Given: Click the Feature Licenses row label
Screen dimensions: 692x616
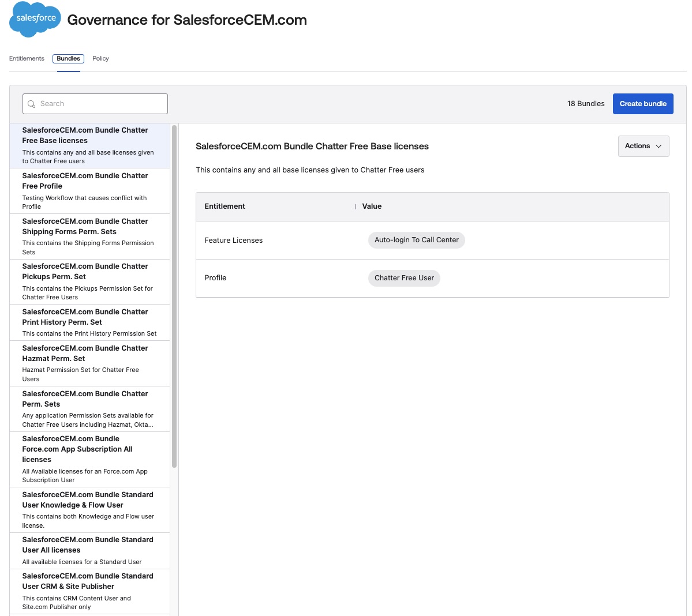Looking at the screenshot, I should (x=234, y=241).
